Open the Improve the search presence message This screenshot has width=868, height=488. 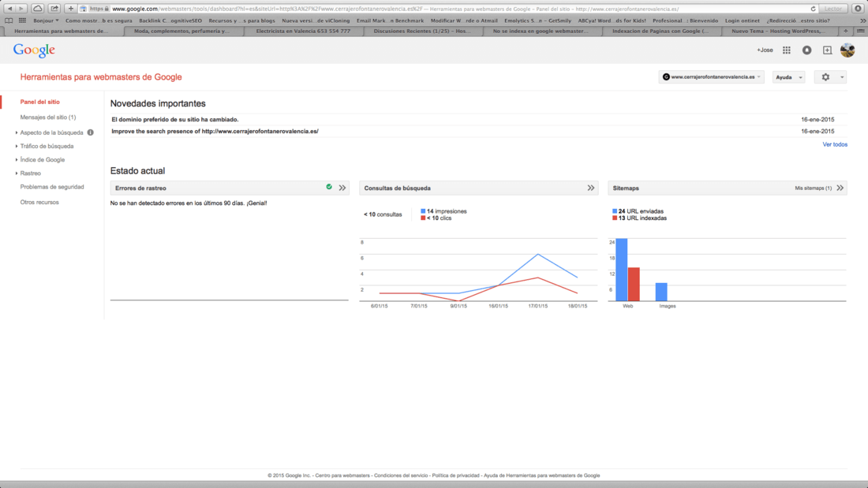(215, 131)
